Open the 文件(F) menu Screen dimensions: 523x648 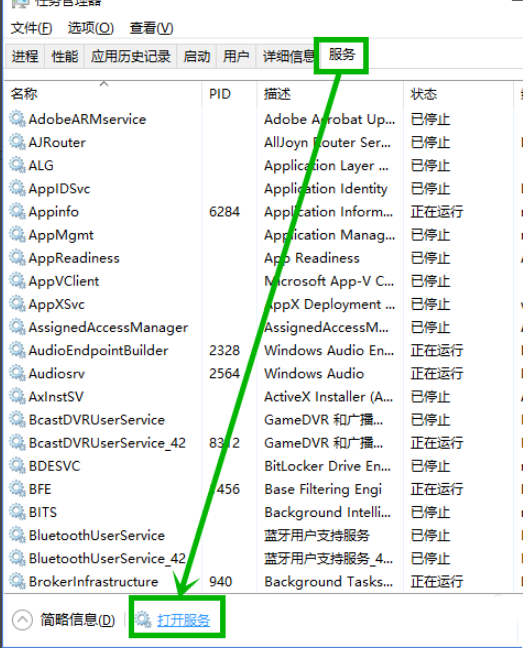[31, 28]
